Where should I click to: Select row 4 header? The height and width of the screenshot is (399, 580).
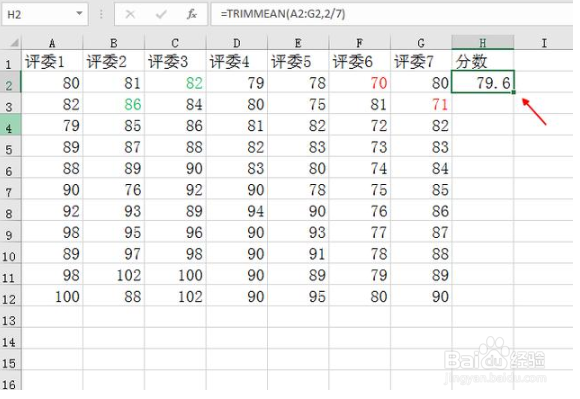tap(10, 126)
